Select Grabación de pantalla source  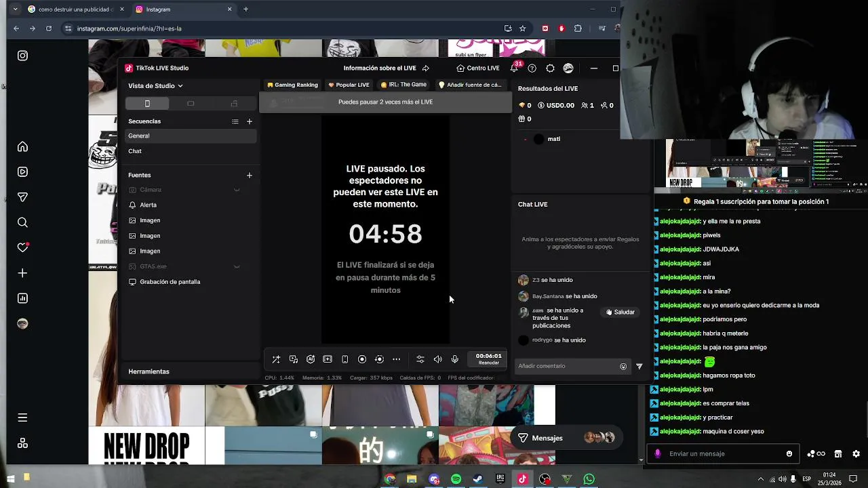click(x=191, y=282)
